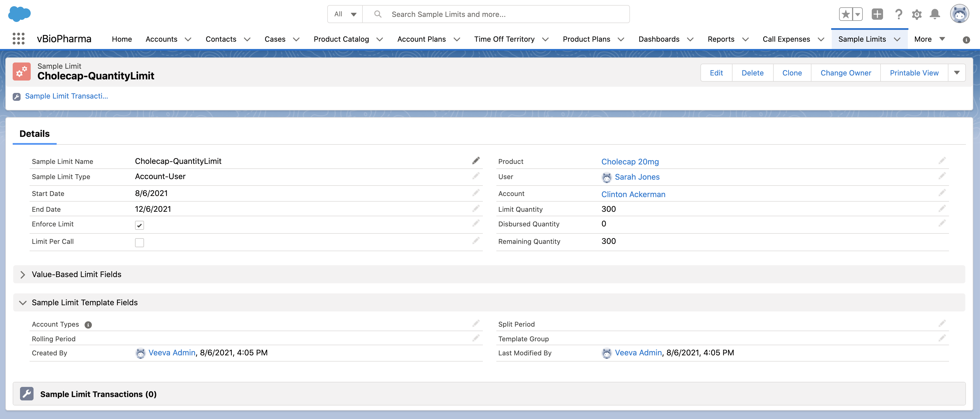Click Account Types info icon
Viewport: 980px width, 419px height.
[88, 325]
